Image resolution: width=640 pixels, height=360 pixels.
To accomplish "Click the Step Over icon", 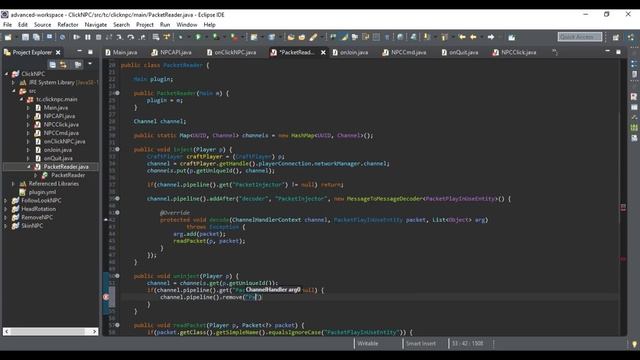I will click(x=131, y=37).
